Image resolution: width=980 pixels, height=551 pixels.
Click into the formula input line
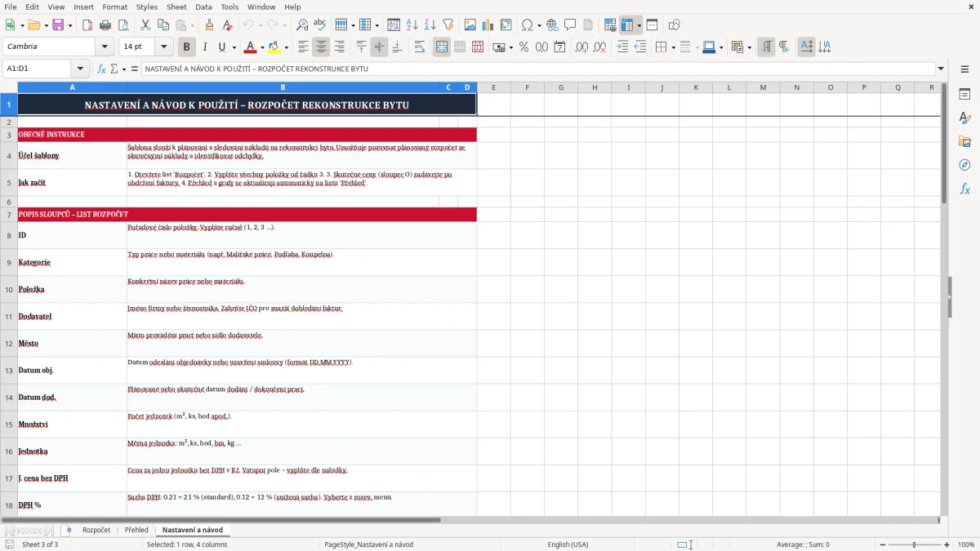click(x=539, y=69)
